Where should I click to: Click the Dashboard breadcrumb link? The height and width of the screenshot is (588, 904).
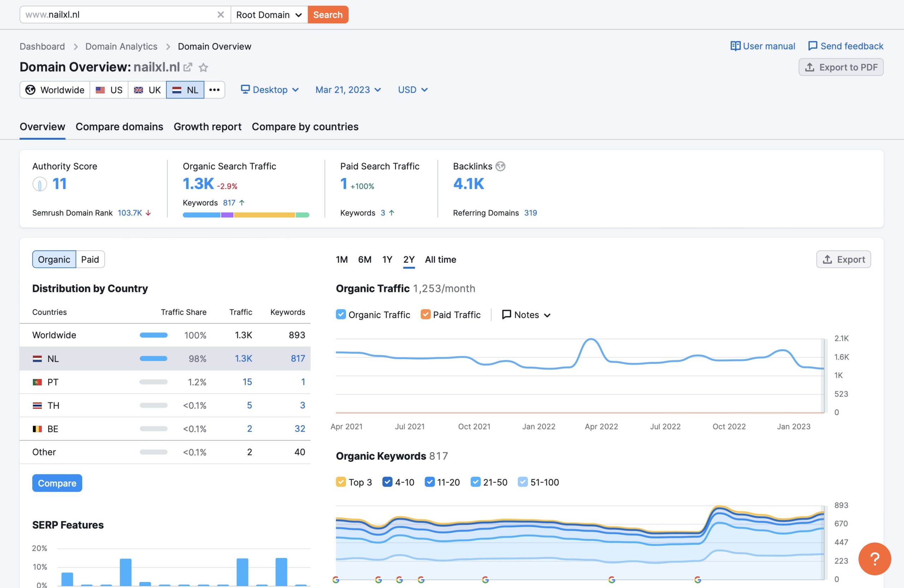pyautogui.click(x=42, y=46)
